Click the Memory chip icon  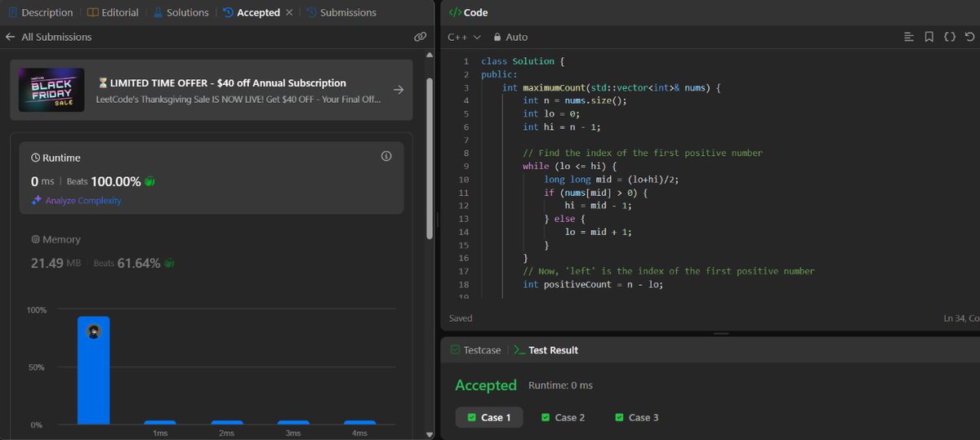coord(35,240)
